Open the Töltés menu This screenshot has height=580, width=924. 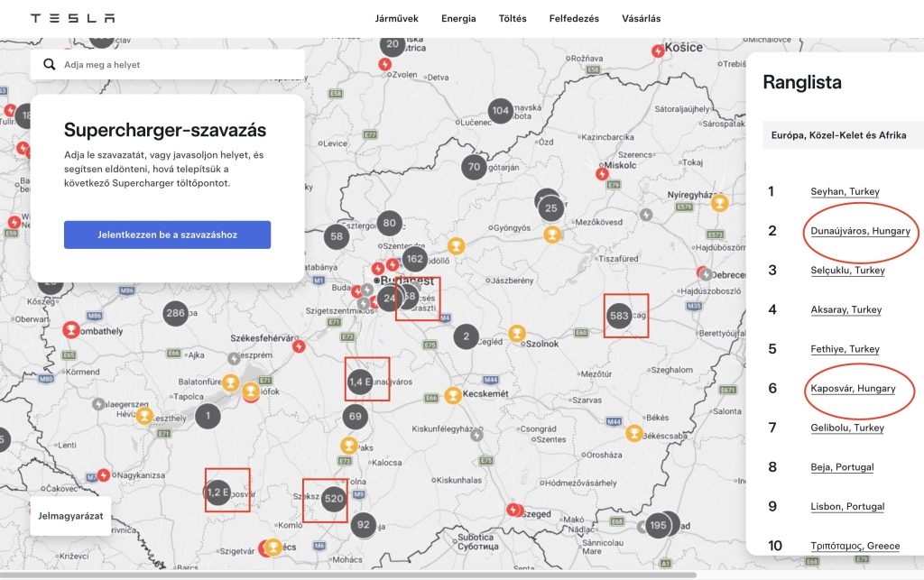[x=513, y=18]
